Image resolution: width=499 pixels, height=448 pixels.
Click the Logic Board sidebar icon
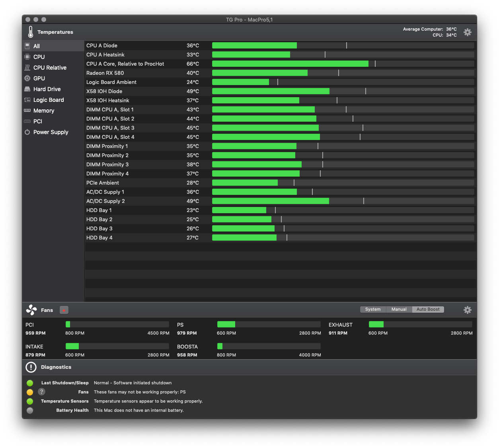pyautogui.click(x=27, y=99)
